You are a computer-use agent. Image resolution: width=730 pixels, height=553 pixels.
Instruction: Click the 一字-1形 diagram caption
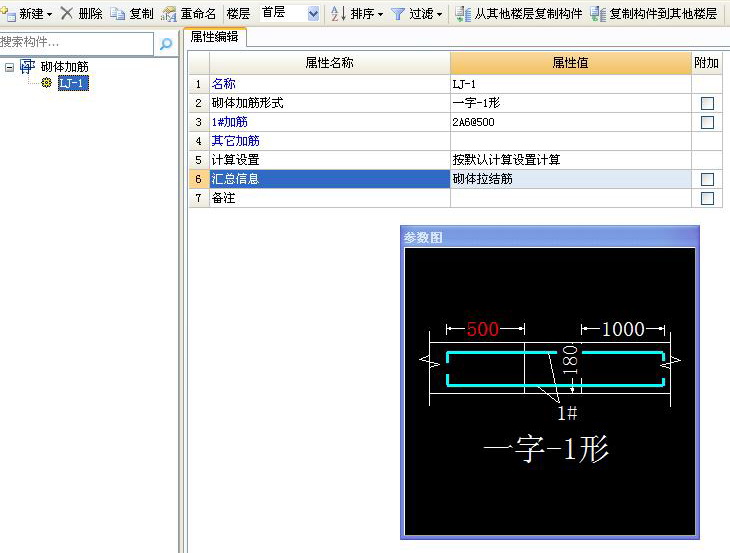[x=546, y=449]
